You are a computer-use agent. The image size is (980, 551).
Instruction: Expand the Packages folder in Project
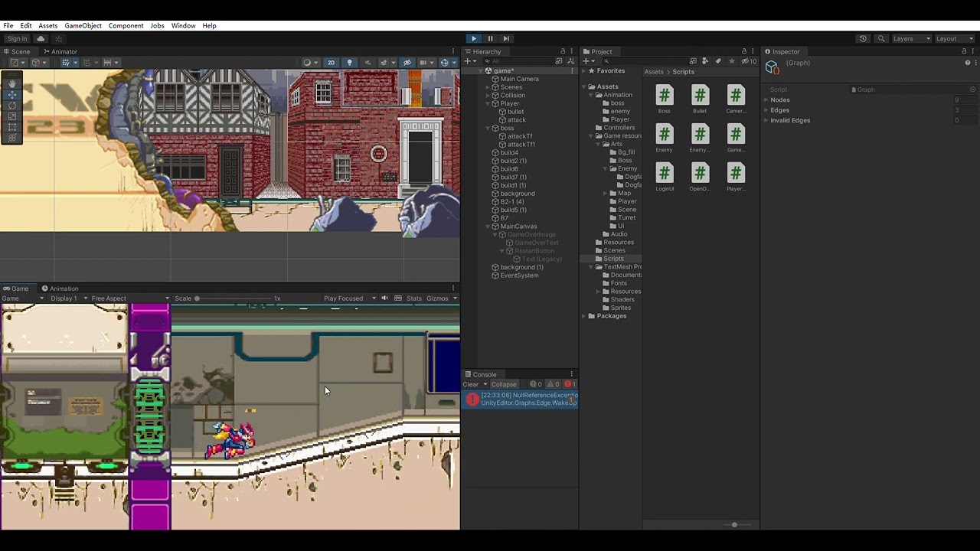pos(584,316)
